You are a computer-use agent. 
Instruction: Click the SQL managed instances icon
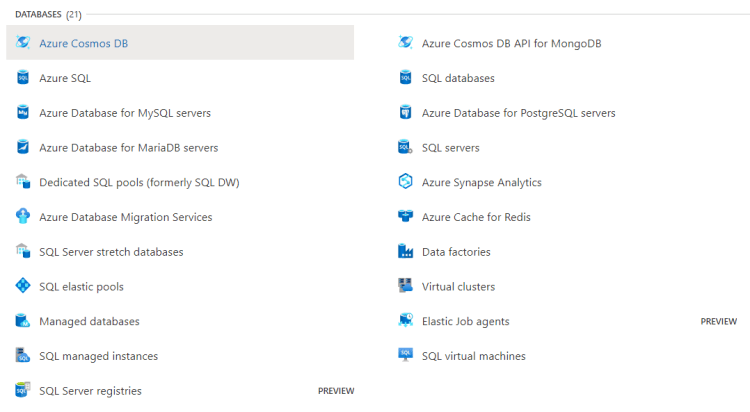(x=23, y=356)
